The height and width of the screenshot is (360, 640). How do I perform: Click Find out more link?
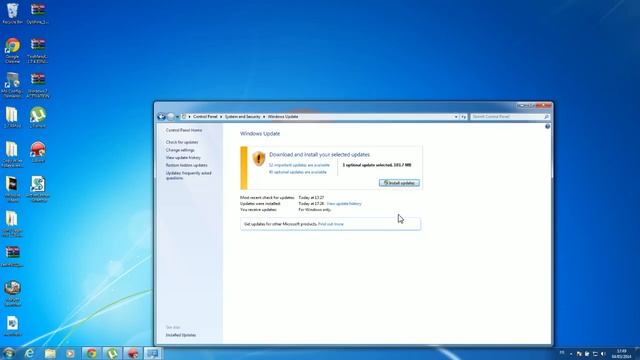(x=331, y=224)
